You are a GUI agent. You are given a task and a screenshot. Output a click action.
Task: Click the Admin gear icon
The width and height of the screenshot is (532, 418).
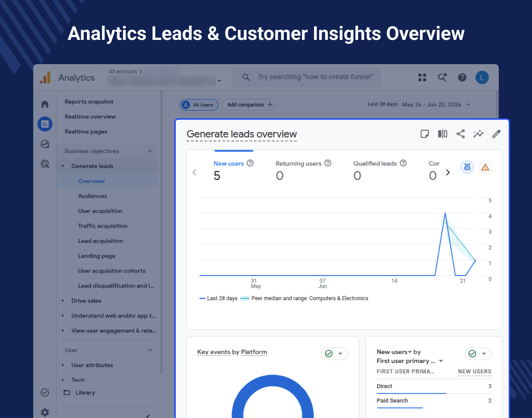(45, 413)
